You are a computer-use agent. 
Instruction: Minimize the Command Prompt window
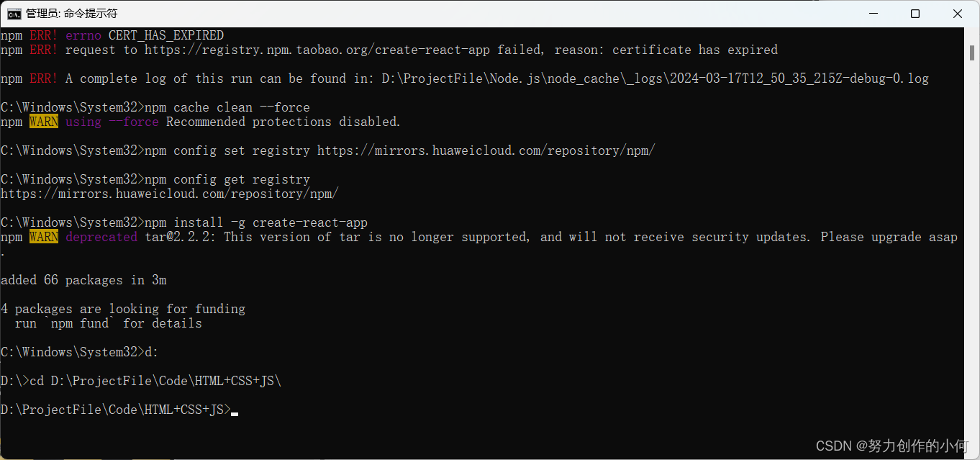(873, 13)
